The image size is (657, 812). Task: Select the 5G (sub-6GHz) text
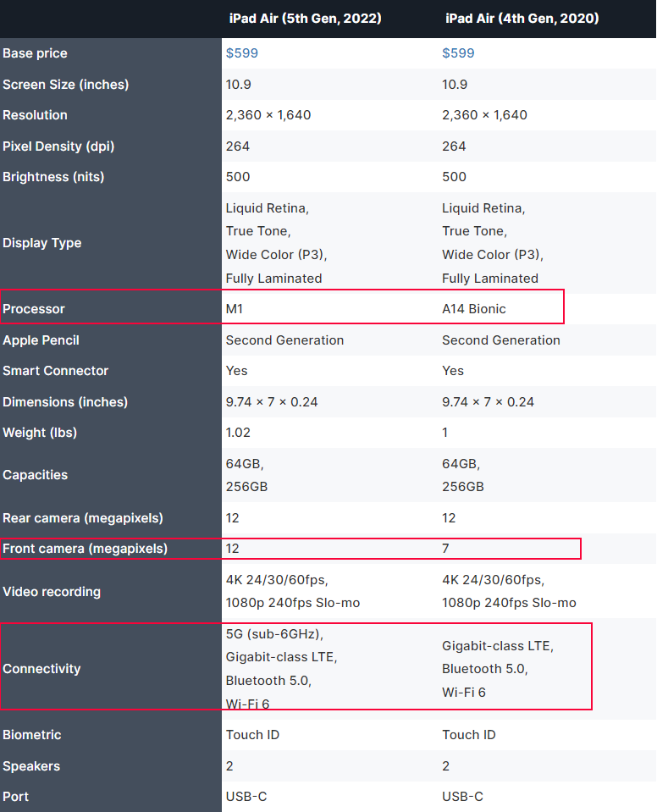(x=274, y=634)
